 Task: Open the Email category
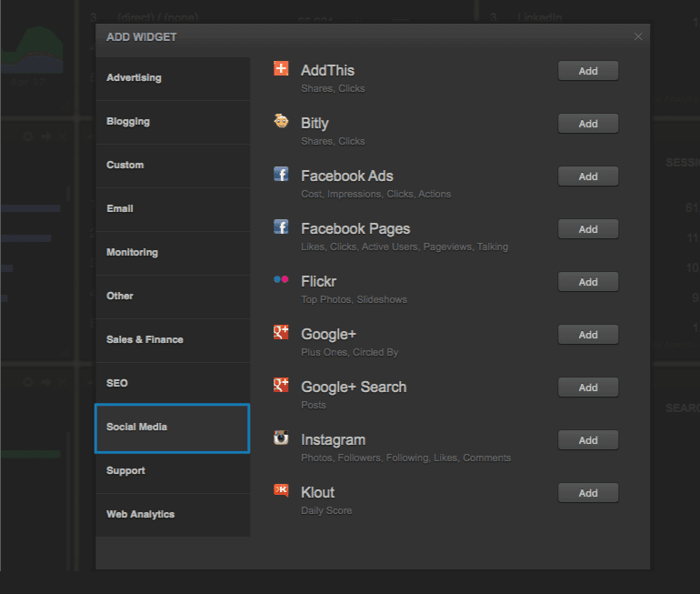tap(173, 209)
